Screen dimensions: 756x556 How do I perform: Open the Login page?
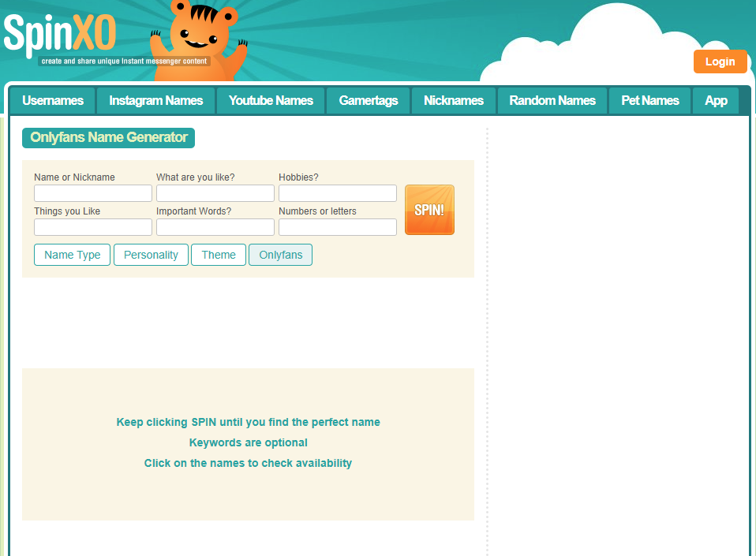point(720,62)
